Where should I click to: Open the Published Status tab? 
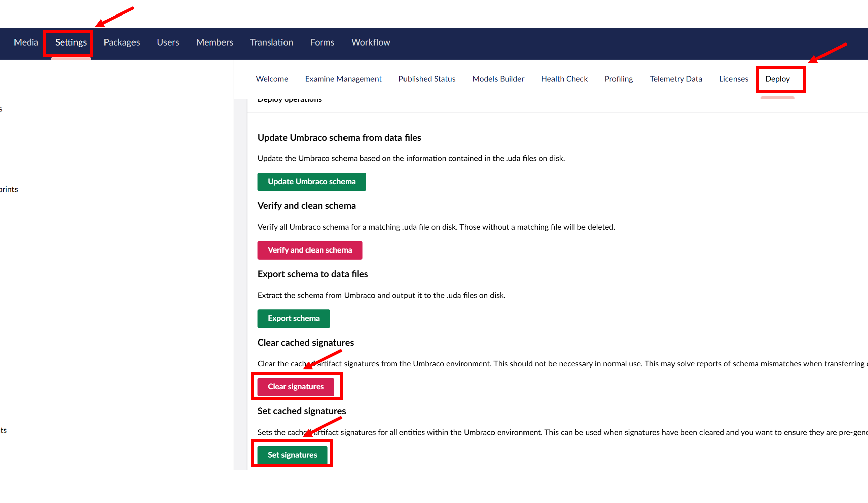(427, 79)
